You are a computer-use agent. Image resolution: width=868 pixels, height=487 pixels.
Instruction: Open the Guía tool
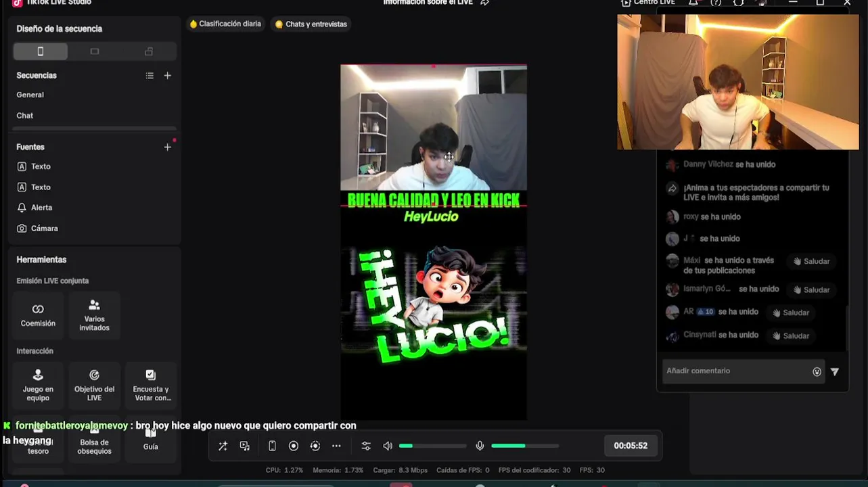(151, 441)
